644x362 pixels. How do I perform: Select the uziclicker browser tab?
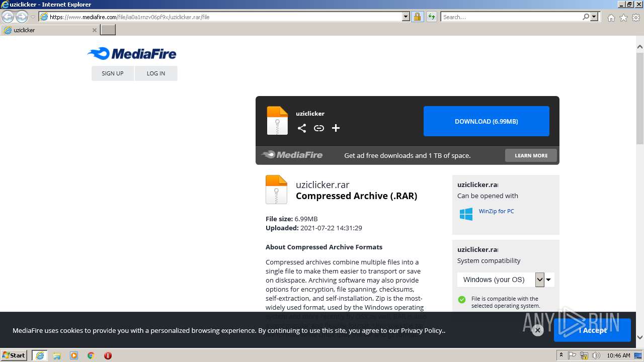(50, 30)
